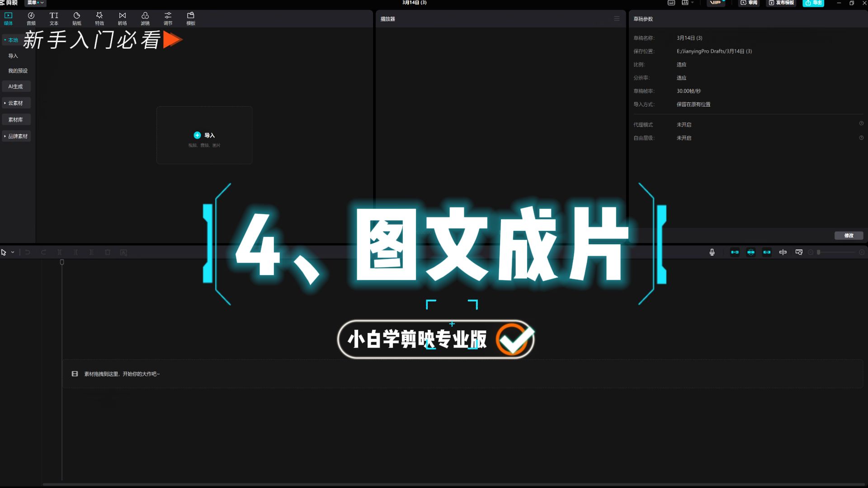Click the timeline zoom-in icon

pyautogui.click(x=862, y=252)
